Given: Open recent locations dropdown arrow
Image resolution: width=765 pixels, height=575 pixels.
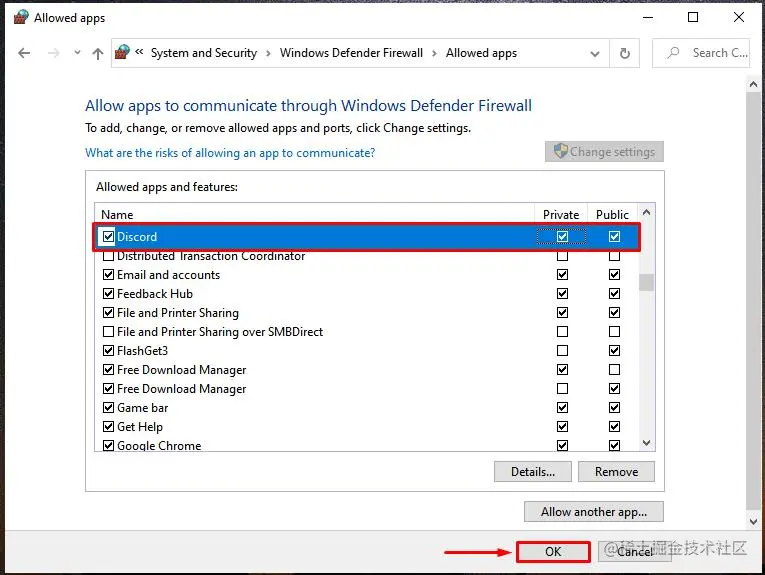Looking at the screenshot, I should pyautogui.click(x=77, y=53).
